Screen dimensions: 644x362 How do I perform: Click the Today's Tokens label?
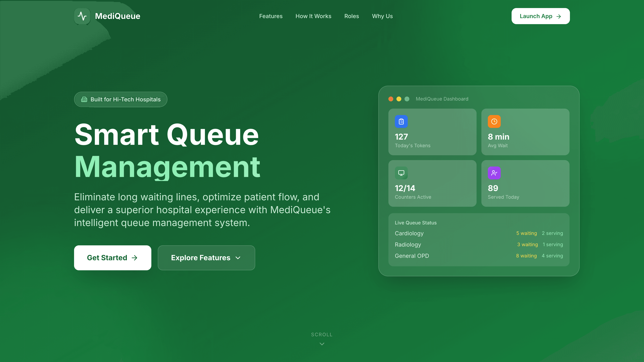pyautogui.click(x=413, y=145)
